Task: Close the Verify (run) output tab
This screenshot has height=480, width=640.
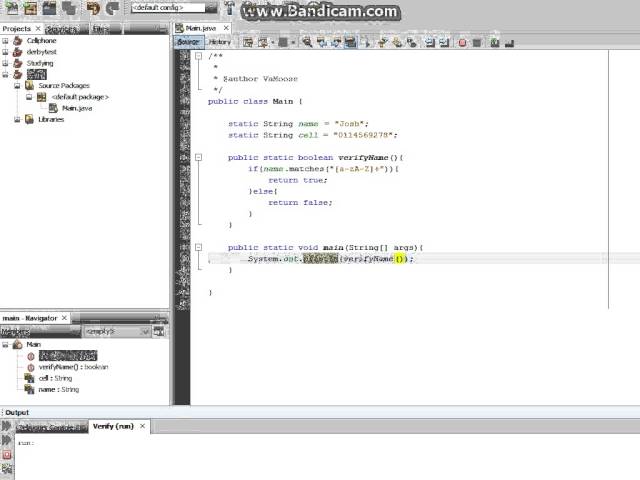Action: [142, 426]
